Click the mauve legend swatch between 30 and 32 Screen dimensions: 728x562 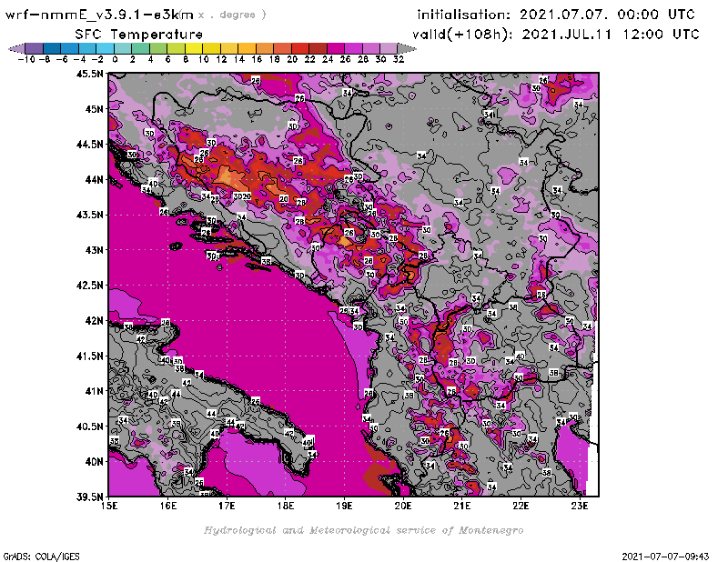[389, 48]
